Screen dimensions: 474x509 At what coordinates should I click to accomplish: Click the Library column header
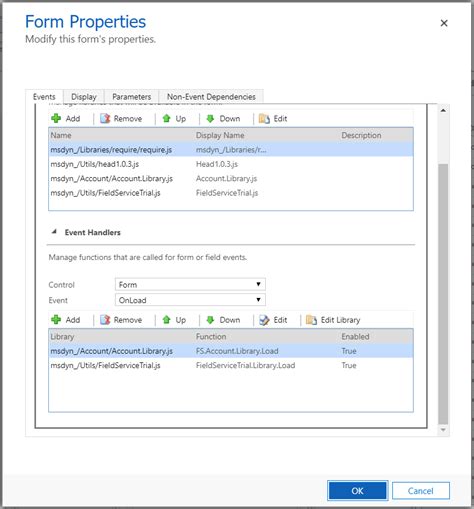point(62,336)
